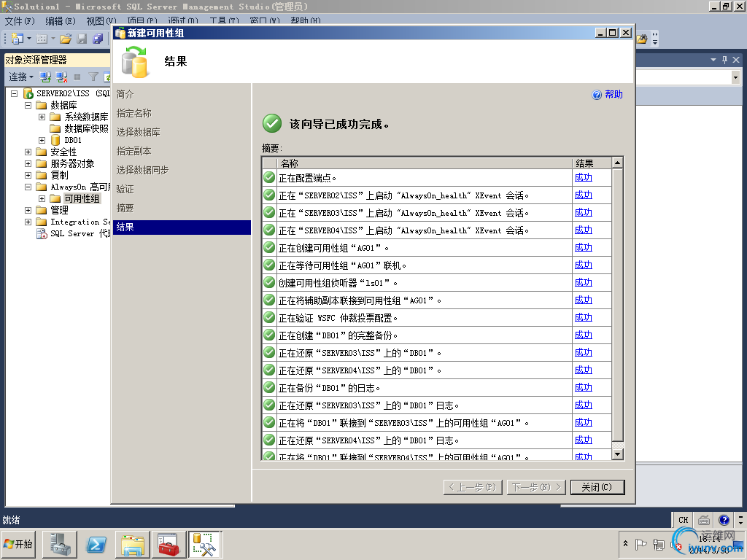Click the Stop icon in Object Explorer
Image resolution: width=747 pixels, height=560 pixels.
77,77
